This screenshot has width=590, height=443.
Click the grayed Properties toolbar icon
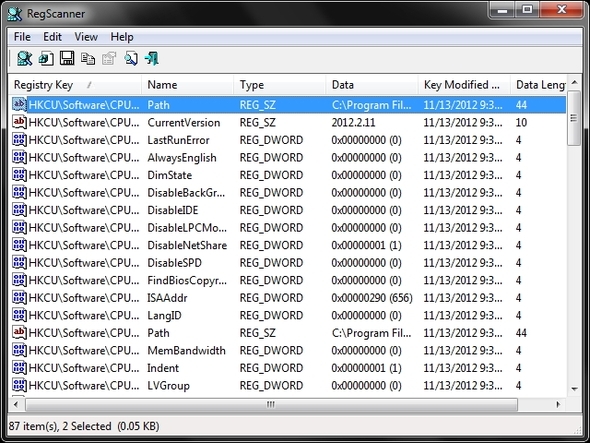pos(109,59)
